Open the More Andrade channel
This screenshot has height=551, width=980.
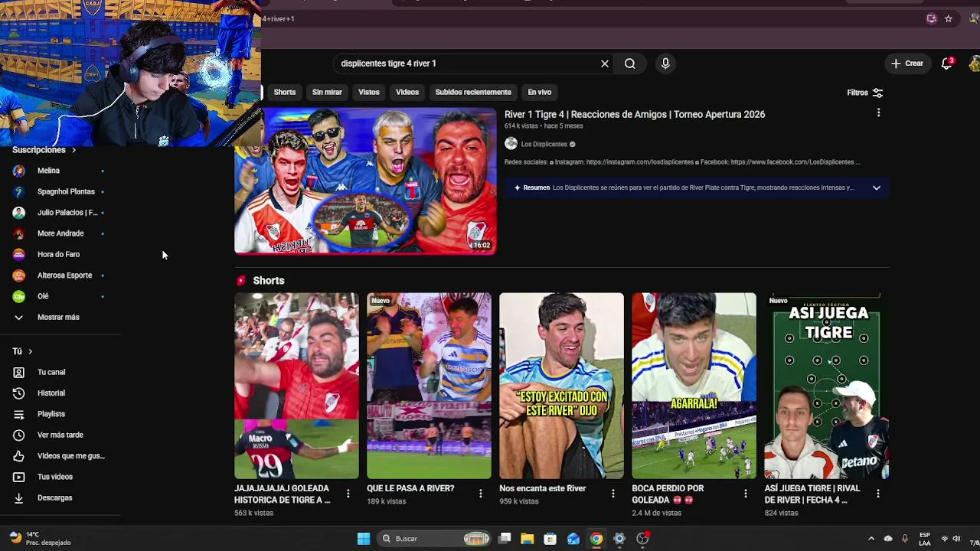60,233
